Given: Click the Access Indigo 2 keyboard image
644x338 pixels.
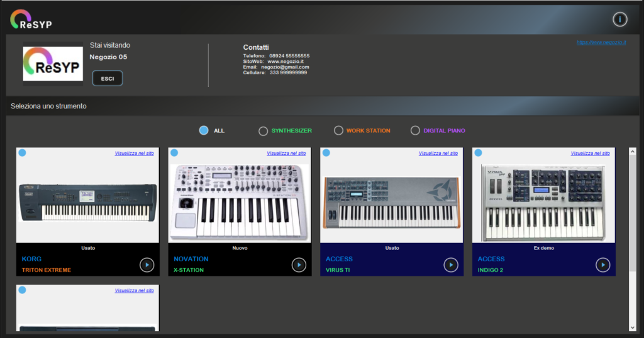Looking at the screenshot, I should pyautogui.click(x=543, y=203).
